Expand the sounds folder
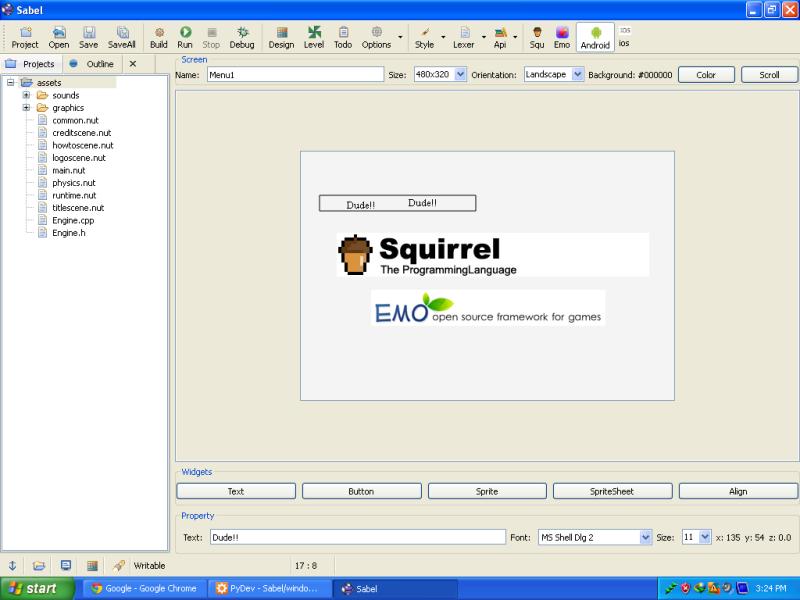Screen dimensions: 800x600 tap(26, 95)
